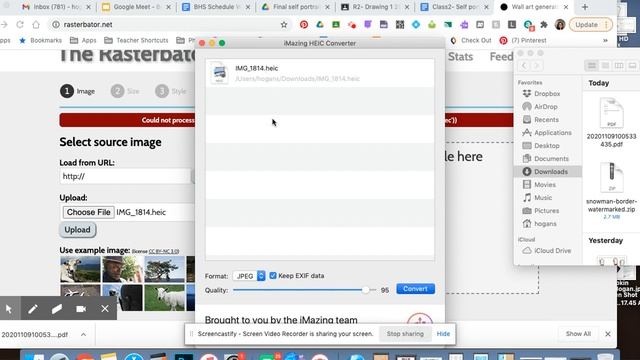Open Documents in Finder sidebar
The image size is (640, 360).
551,158
